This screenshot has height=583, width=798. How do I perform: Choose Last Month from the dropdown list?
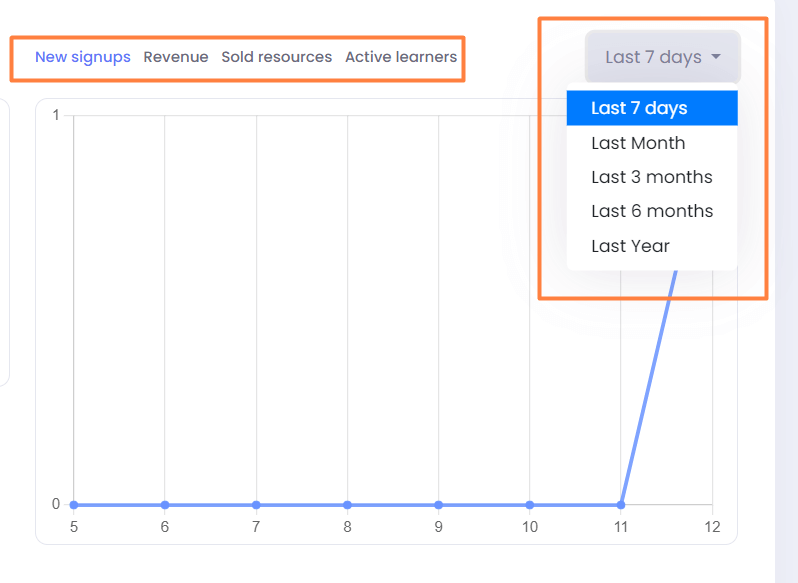tap(652, 143)
